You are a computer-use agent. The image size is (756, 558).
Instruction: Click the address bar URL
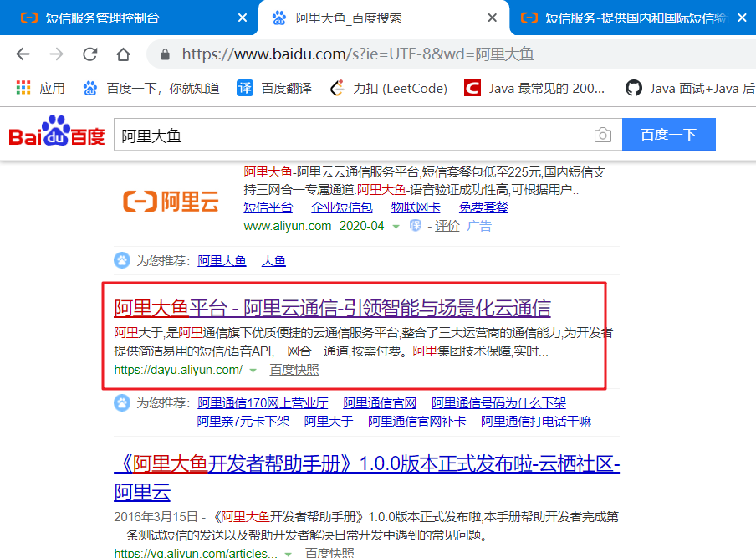click(x=358, y=54)
